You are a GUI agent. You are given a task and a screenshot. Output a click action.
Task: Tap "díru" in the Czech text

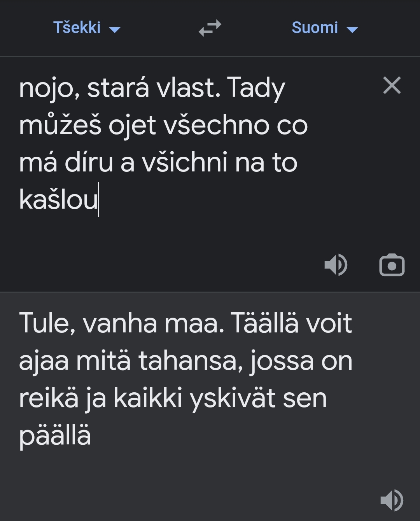tap(89, 163)
